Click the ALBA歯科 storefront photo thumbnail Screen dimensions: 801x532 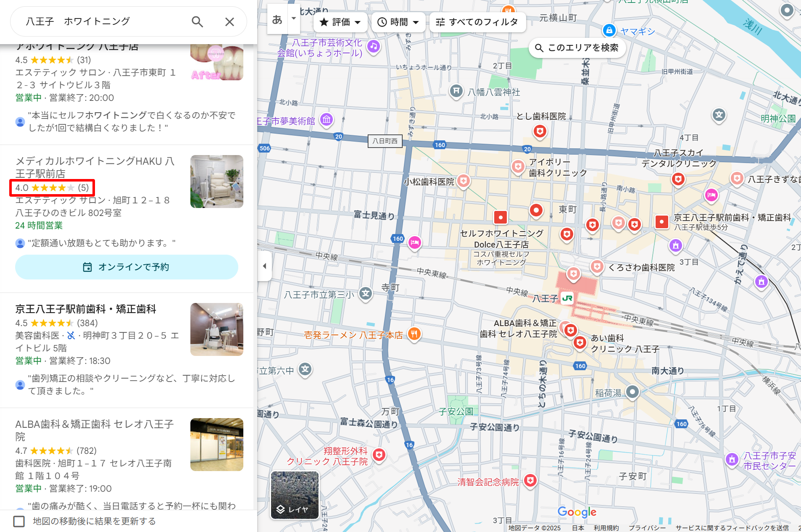pyautogui.click(x=217, y=445)
